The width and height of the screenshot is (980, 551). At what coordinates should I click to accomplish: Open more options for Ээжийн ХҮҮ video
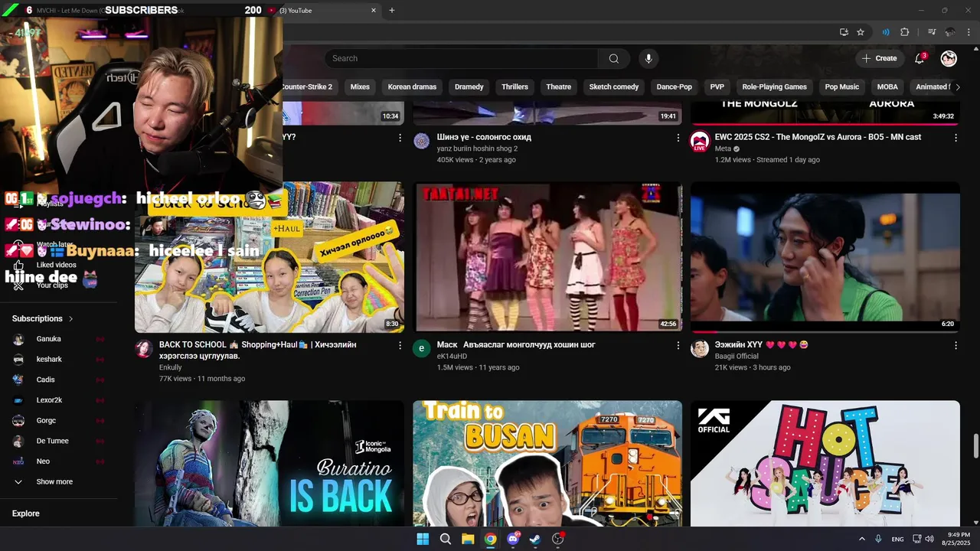(955, 345)
